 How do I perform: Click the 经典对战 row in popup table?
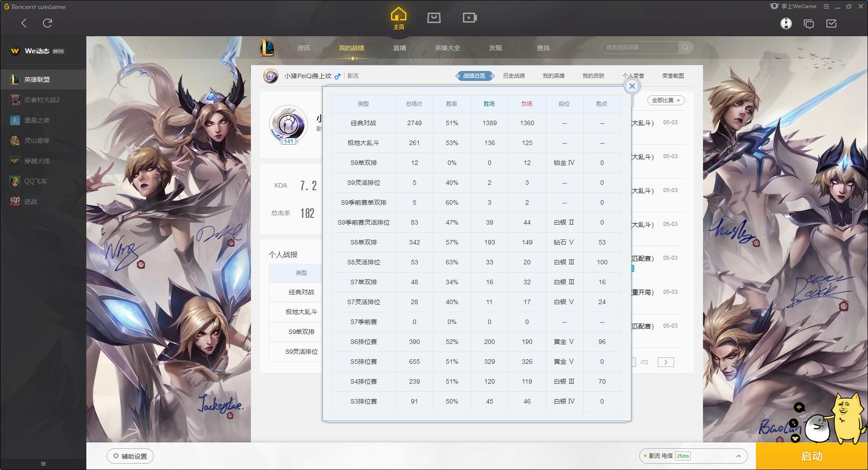[x=476, y=123]
